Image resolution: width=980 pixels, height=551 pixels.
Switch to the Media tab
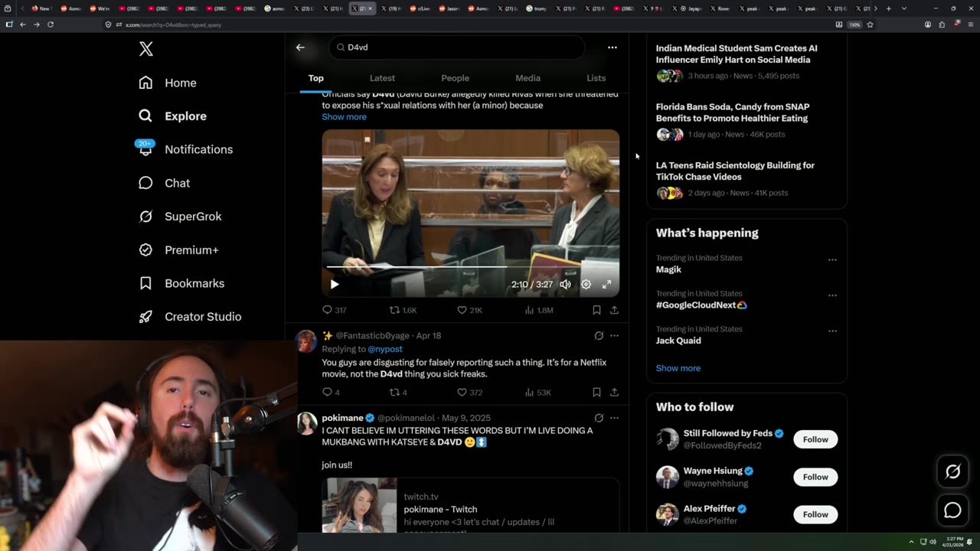coord(528,78)
